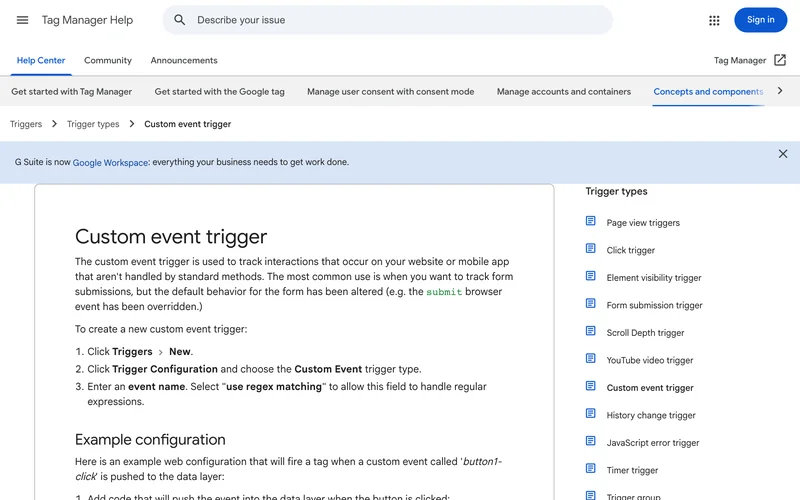This screenshot has height=500, width=800.
Task: Follow the Google Workspace link
Action: (110, 162)
